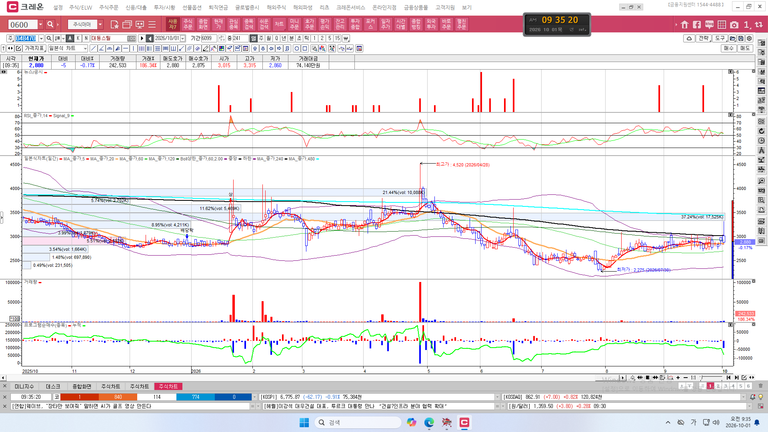768x432 pixels.
Task: Click the stock code search magnifier icon
Action: pyautogui.click(x=49, y=38)
